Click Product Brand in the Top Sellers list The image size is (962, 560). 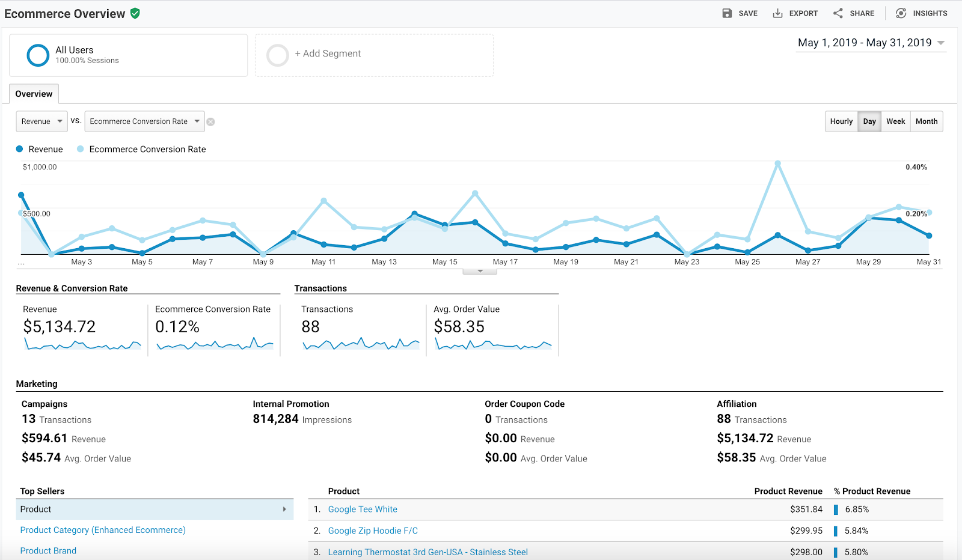pos(48,550)
